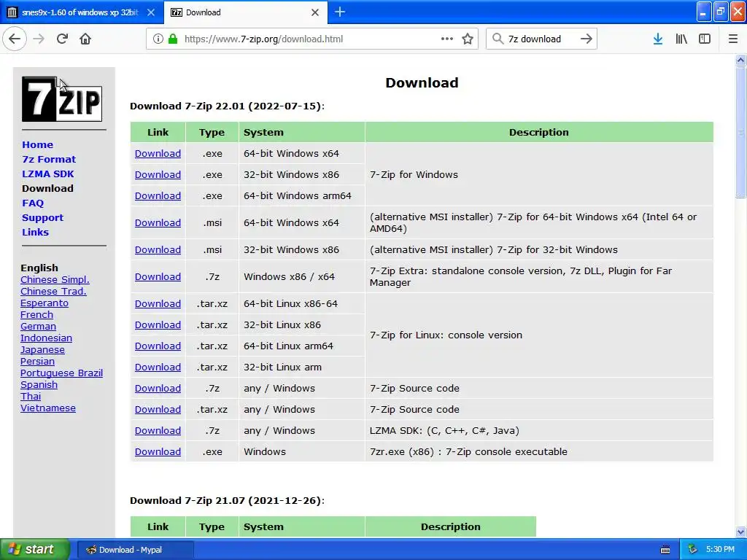Open the Home sidebar link
This screenshot has width=747, height=560.
(x=38, y=145)
